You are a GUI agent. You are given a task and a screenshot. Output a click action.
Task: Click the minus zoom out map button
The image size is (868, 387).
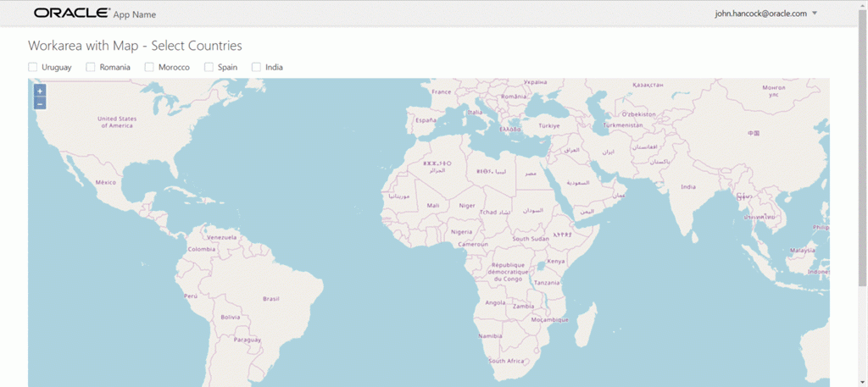click(x=40, y=103)
